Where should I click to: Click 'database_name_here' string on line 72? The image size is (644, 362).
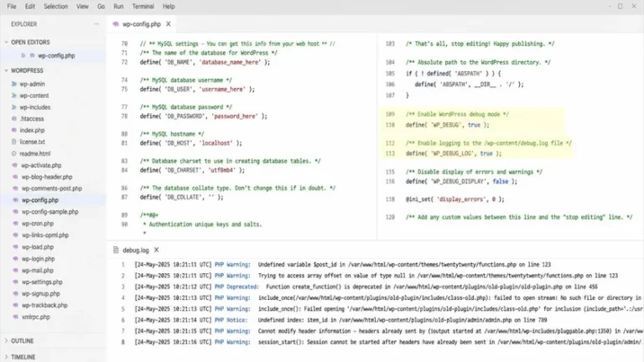click(230, 62)
